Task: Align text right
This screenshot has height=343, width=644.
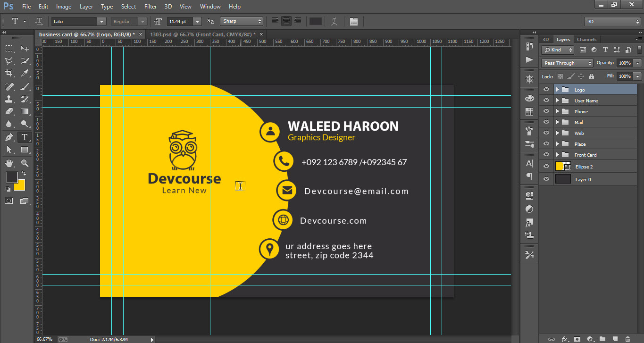Action: pyautogui.click(x=298, y=21)
